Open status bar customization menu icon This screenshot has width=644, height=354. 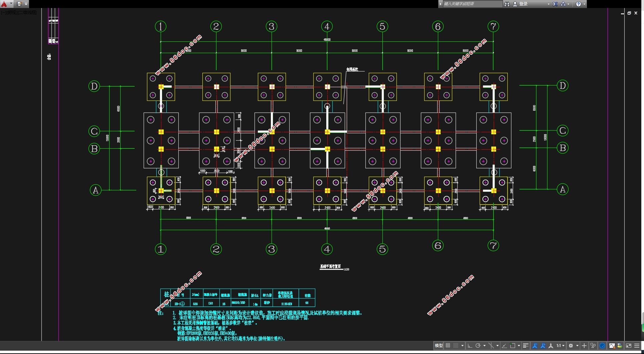(637, 346)
